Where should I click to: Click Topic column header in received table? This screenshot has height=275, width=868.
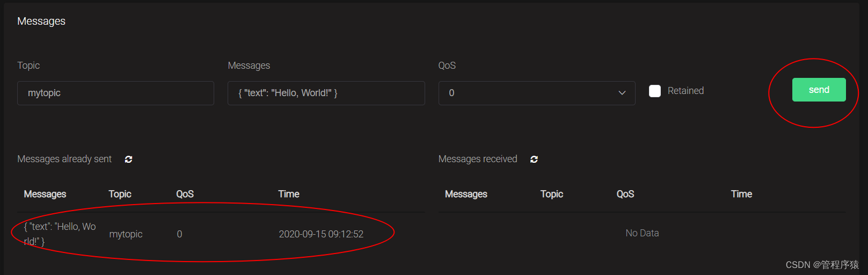tap(551, 194)
